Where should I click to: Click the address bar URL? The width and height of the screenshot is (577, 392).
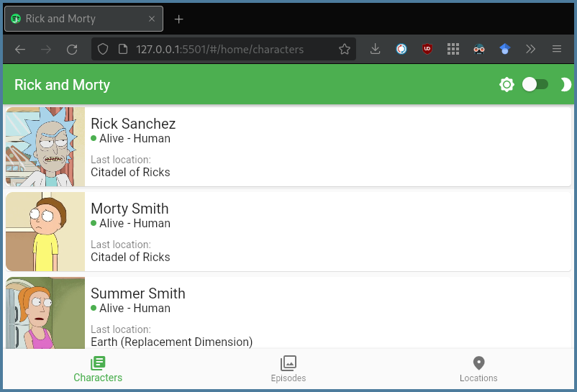tap(219, 50)
